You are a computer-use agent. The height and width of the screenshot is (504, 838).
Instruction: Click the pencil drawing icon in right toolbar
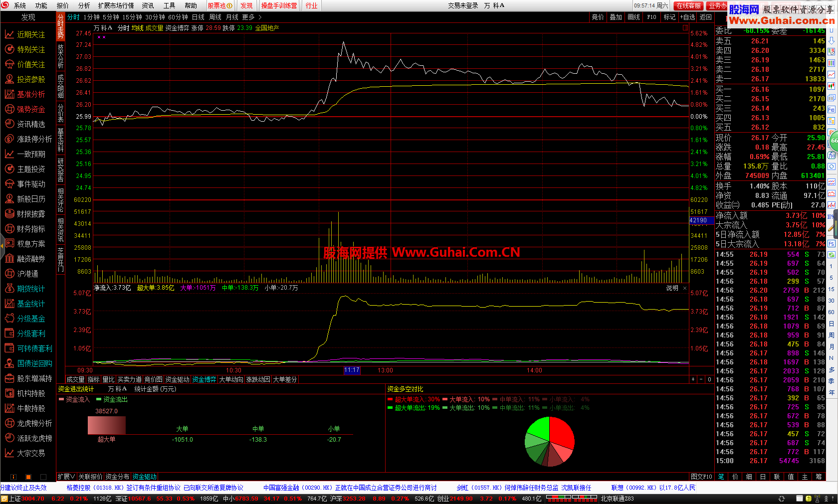832,228
